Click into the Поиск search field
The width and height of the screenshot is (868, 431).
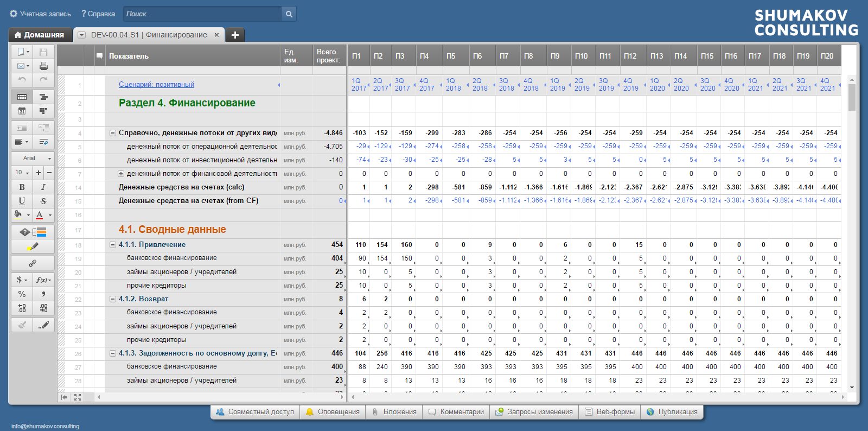(x=202, y=14)
